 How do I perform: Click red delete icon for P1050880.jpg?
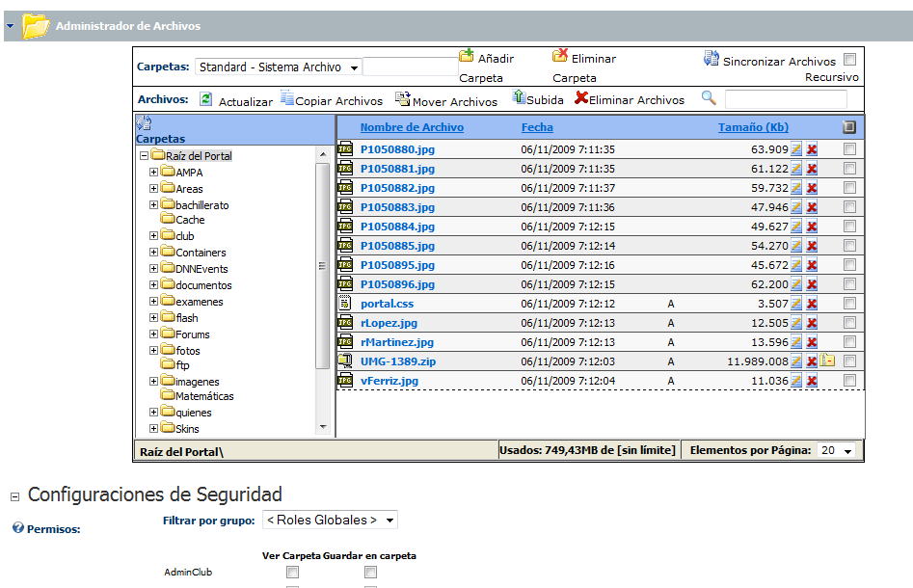tap(812, 149)
